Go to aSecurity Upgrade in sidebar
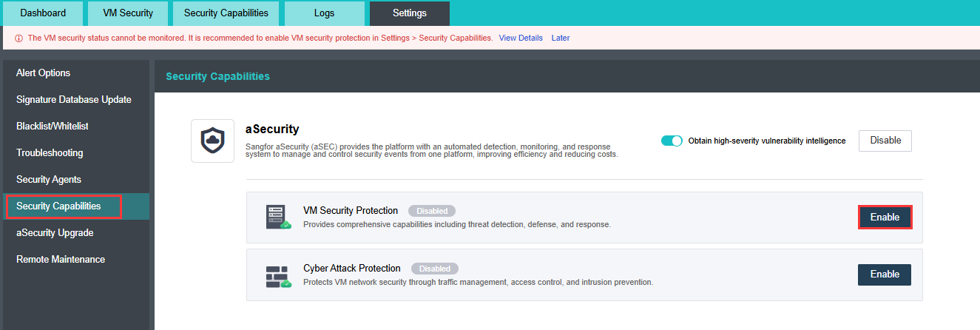Viewport: 980px width, 330px height. point(55,233)
